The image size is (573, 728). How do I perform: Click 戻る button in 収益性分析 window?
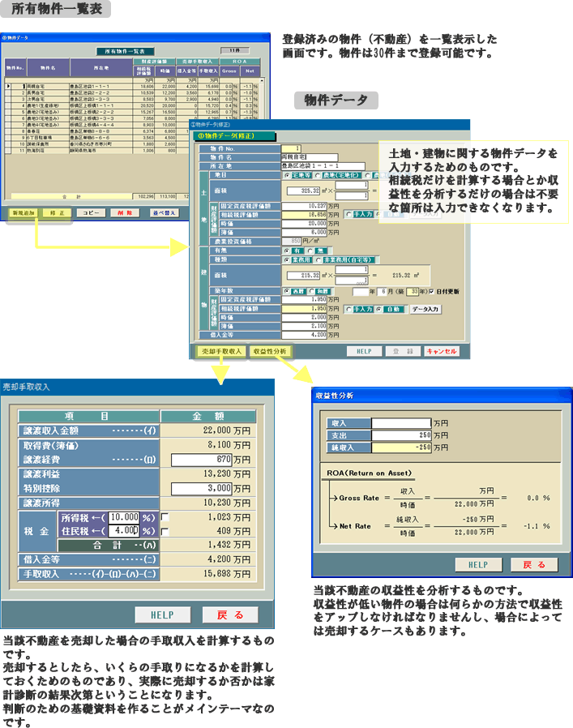pyautogui.click(x=534, y=565)
